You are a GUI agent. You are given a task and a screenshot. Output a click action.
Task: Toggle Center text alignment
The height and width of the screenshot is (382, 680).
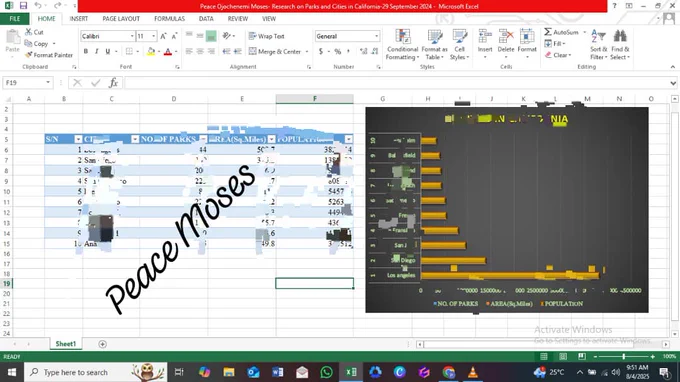pos(200,52)
